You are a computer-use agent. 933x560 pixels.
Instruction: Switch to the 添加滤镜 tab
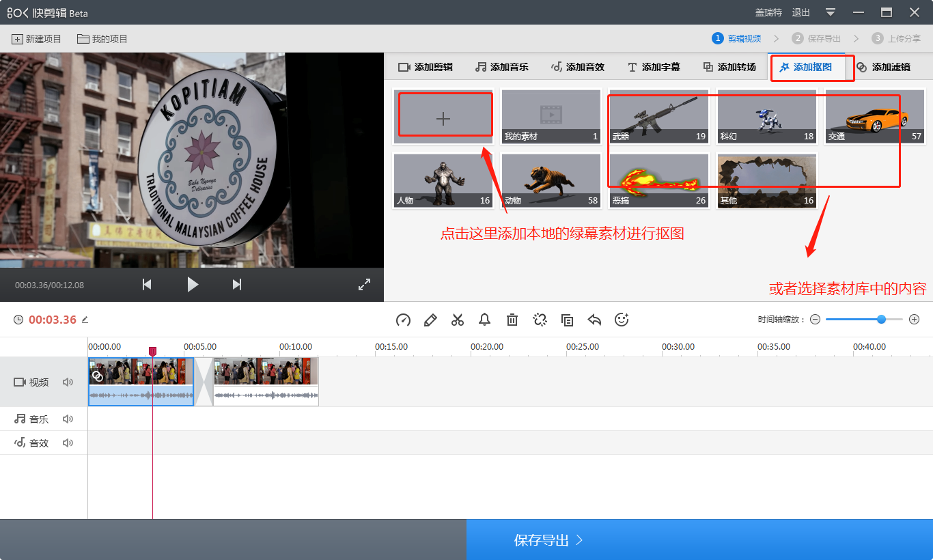coord(883,67)
